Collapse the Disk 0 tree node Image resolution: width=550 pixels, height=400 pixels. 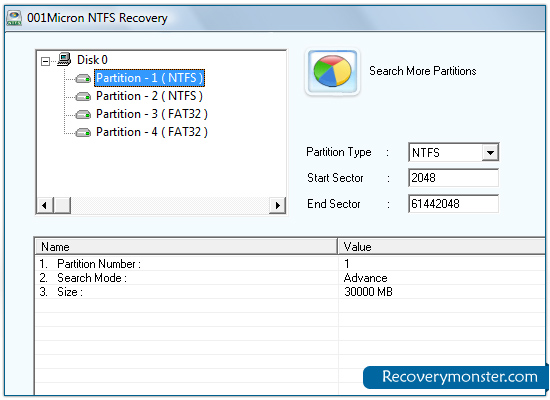(x=45, y=61)
